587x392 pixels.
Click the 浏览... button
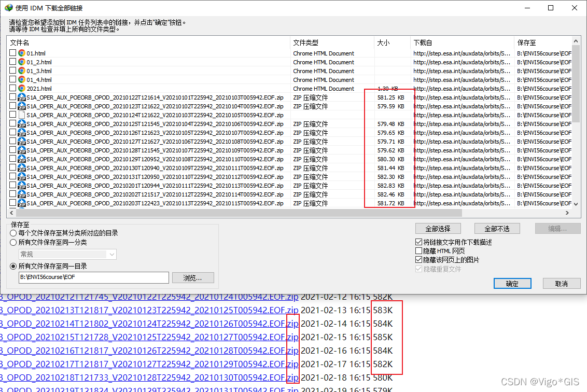point(193,277)
